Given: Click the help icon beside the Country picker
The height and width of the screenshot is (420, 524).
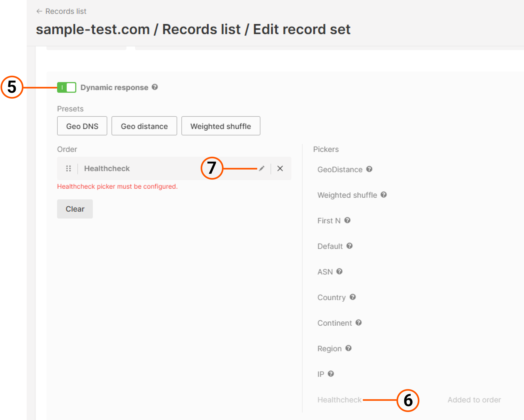Looking at the screenshot, I should tap(353, 297).
